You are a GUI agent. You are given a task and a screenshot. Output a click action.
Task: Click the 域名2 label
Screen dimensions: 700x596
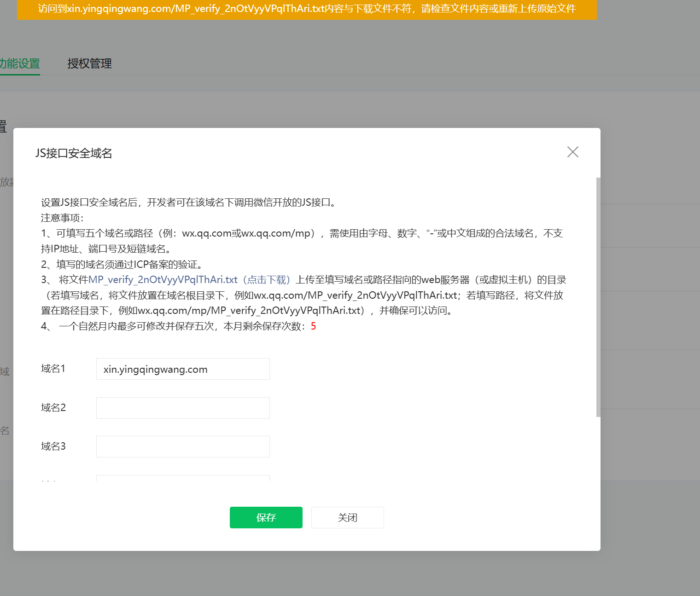click(x=53, y=408)
